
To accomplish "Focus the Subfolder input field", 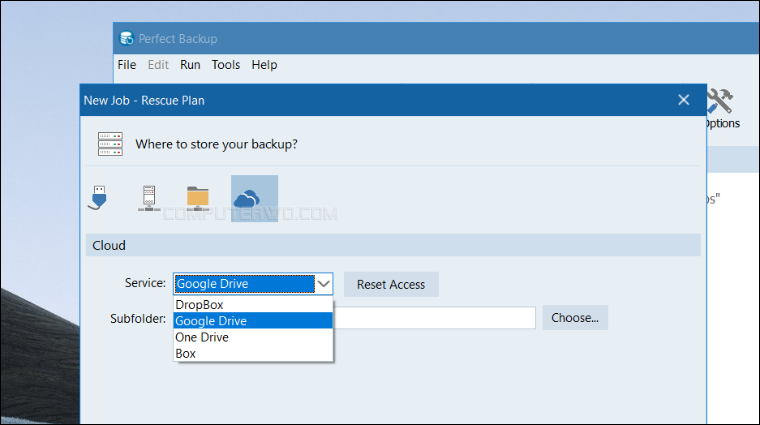I will [x=434, y=318].
